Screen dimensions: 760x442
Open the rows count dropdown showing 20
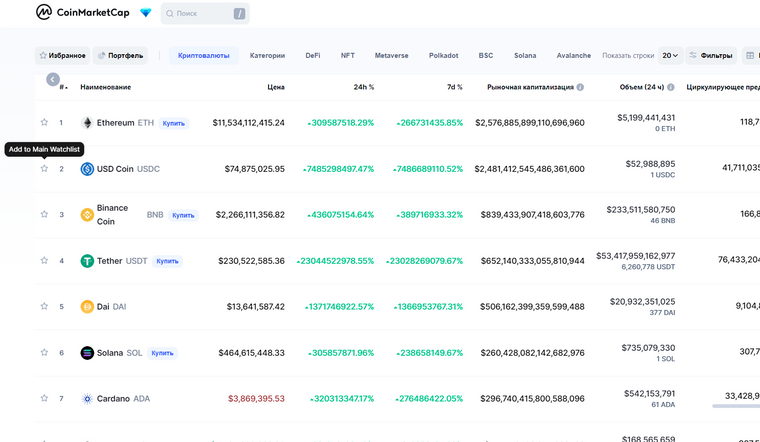(x=670, y=55)
